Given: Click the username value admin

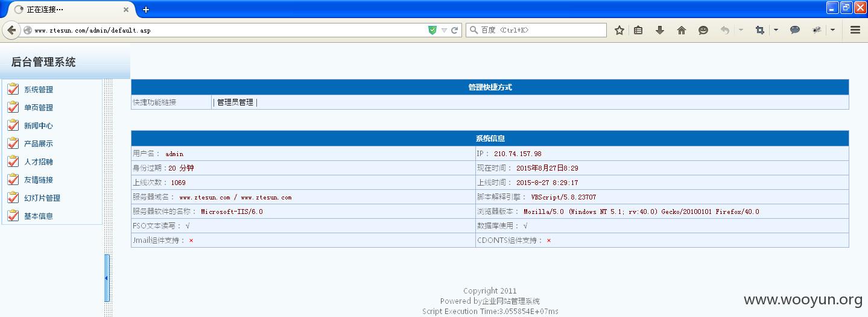Looking at the screenshot, I should [174, 154].
